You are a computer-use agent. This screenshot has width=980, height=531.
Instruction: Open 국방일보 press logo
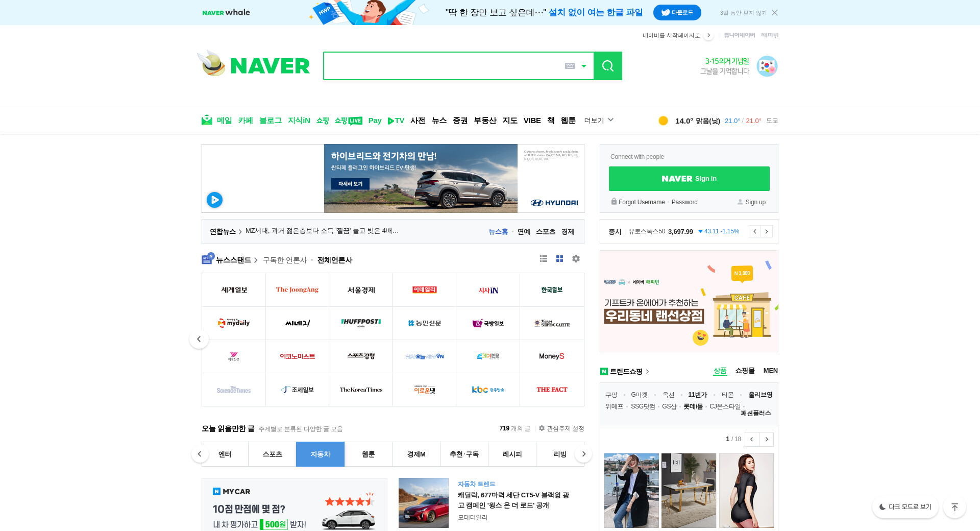[488, 323]
